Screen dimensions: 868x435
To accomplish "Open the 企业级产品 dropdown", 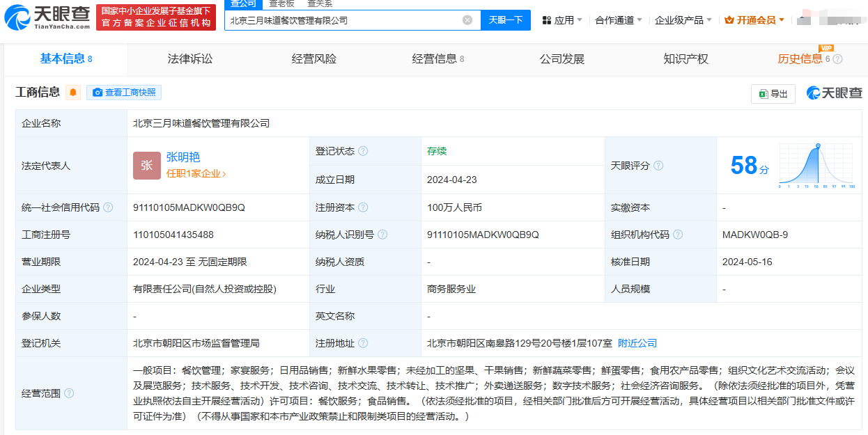I will (683, 20).
